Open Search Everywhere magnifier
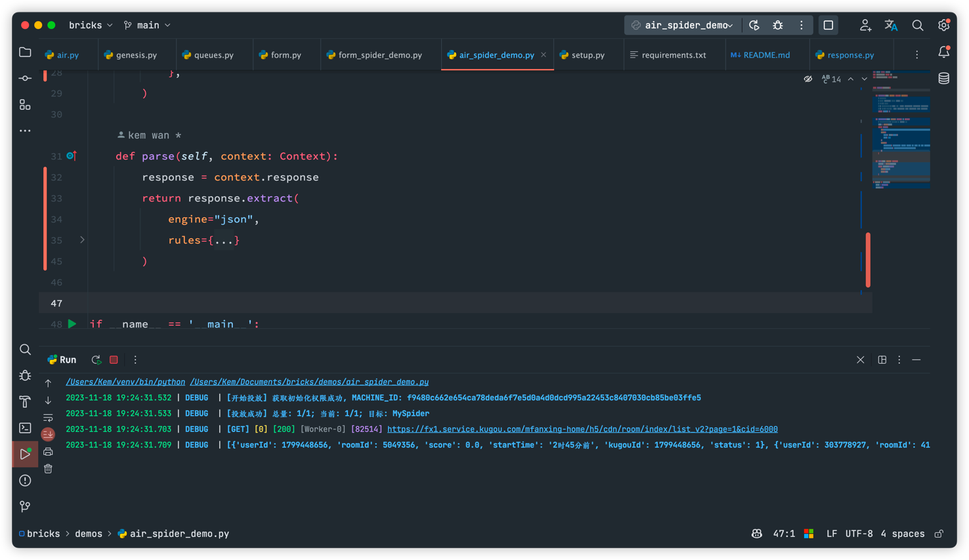 coord(918,25)
